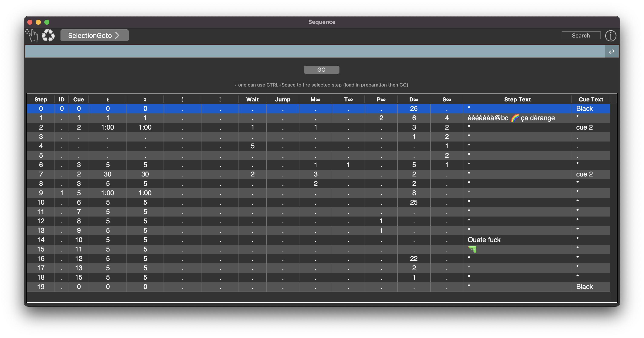Viewport: 644px width, 338px height.
Task: Select the cue 2 text in step 7
Action: coord(584,174)
